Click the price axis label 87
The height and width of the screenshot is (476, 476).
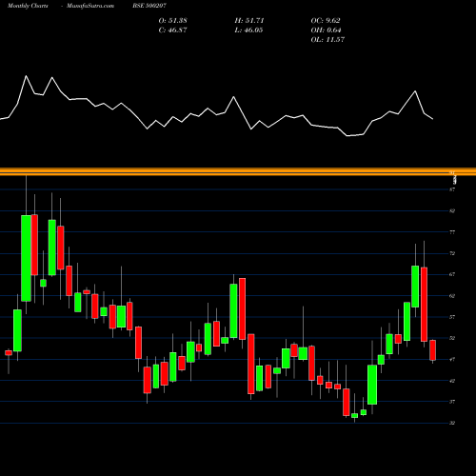click(452, 189)
